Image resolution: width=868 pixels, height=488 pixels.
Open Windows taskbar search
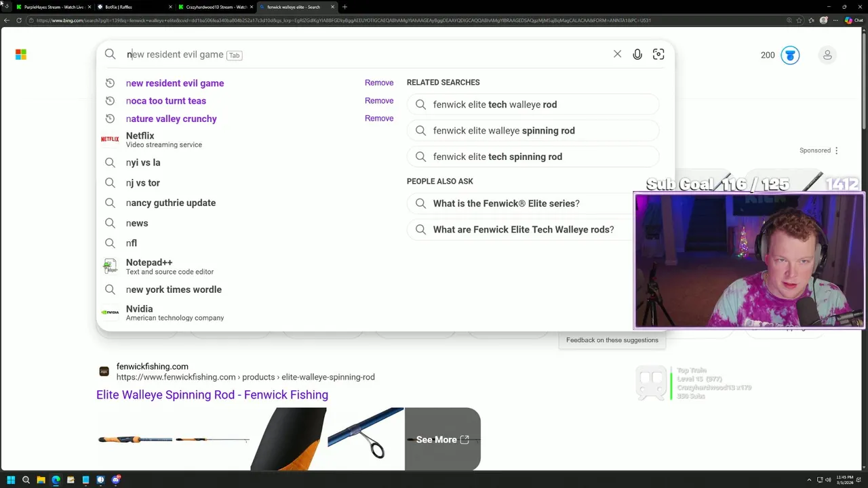coord(26,480)
